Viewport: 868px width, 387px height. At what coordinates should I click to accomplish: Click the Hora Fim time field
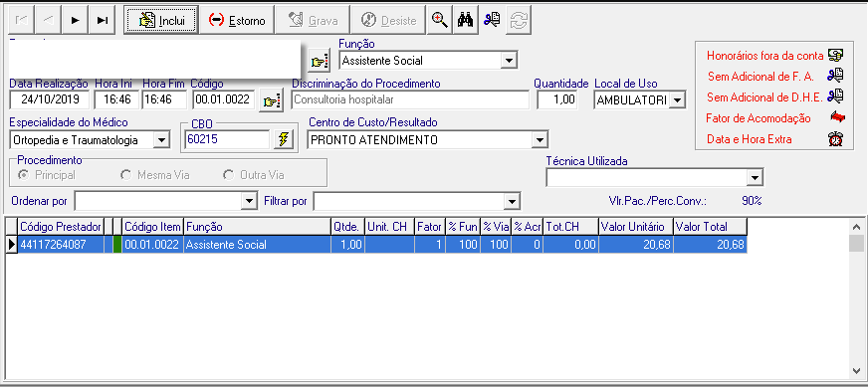(164, 100)
